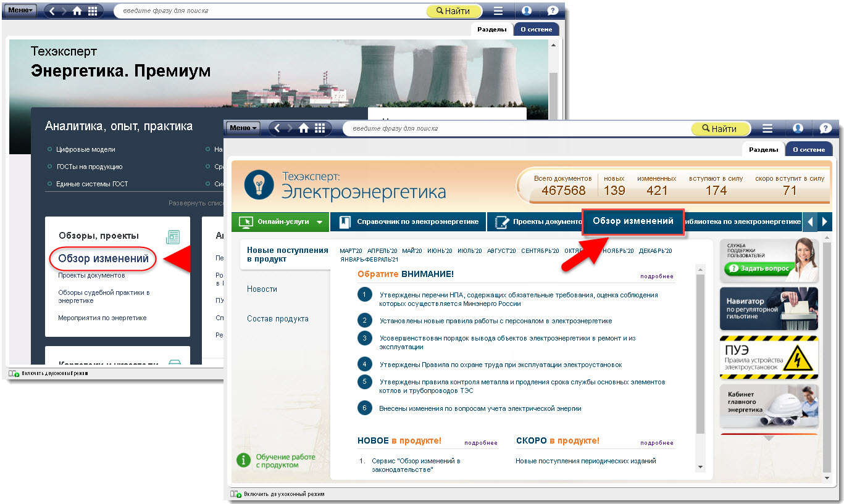Open the grid sections icon in the front window toolbar
This screenshot has width=844, height=504.
point(320,128)
